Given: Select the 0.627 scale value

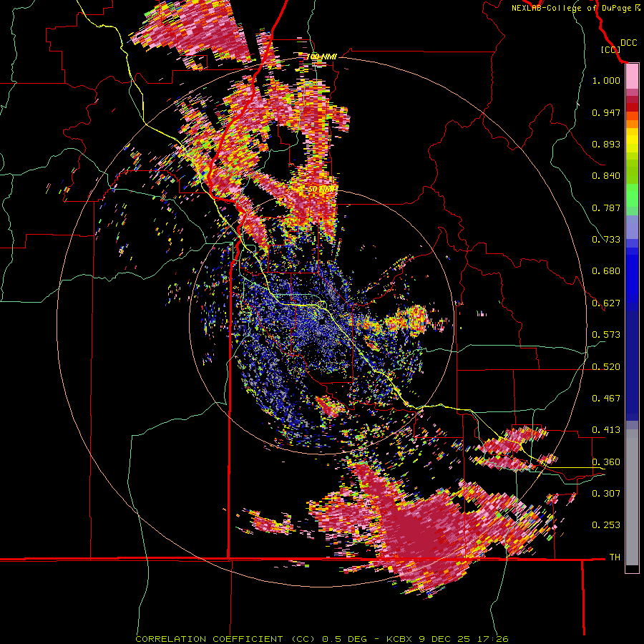Looking at the screenshot, I should tap(606, 303).
